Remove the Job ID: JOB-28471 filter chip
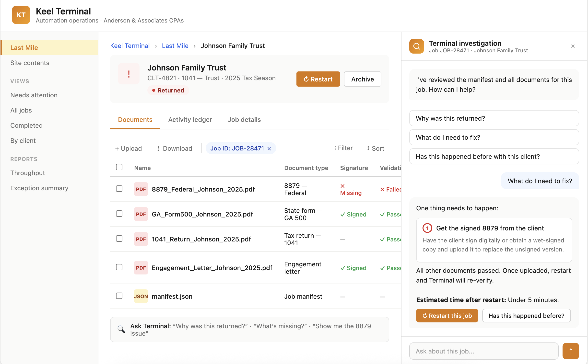Screen dimensions: 588x364 click(x=269, y=148)
